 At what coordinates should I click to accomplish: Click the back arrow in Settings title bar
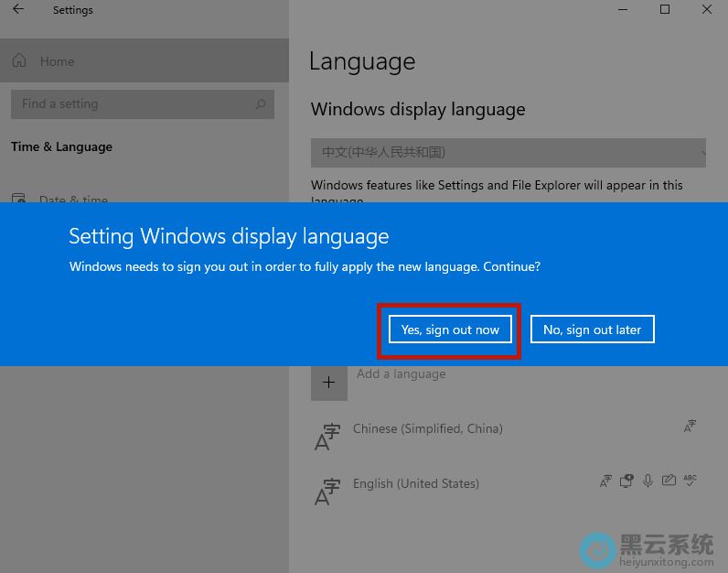pyautogui.click(x=18, y=10)
